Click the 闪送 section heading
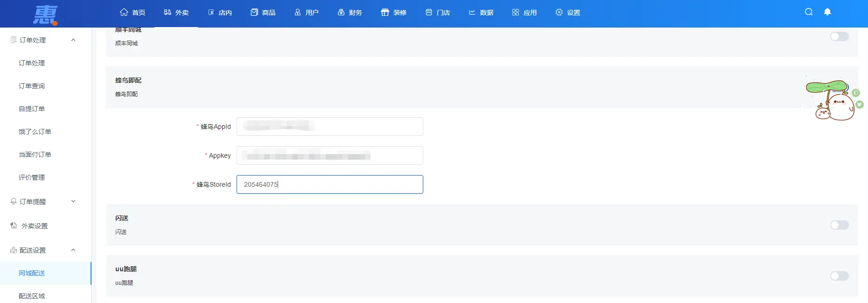The width and height of the screenshot is (868, 303). 122,218
